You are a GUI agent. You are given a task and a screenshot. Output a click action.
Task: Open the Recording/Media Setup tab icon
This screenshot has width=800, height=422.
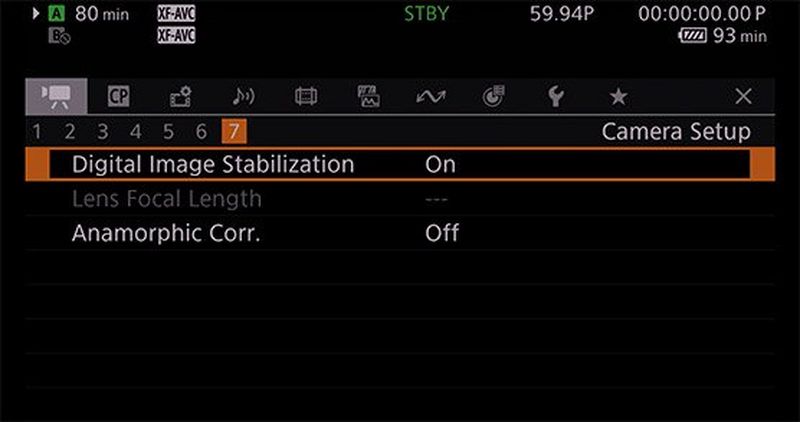(180, 96)
